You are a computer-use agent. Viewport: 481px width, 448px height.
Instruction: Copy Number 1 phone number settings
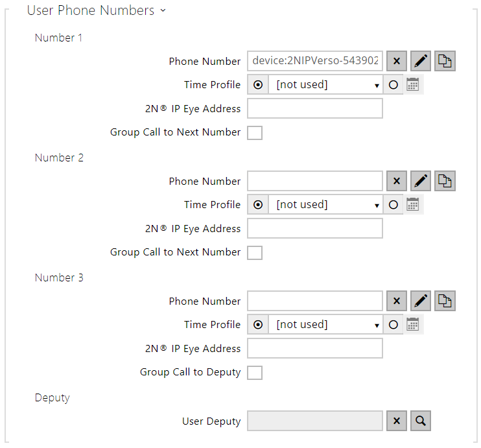tap(445, 61)
